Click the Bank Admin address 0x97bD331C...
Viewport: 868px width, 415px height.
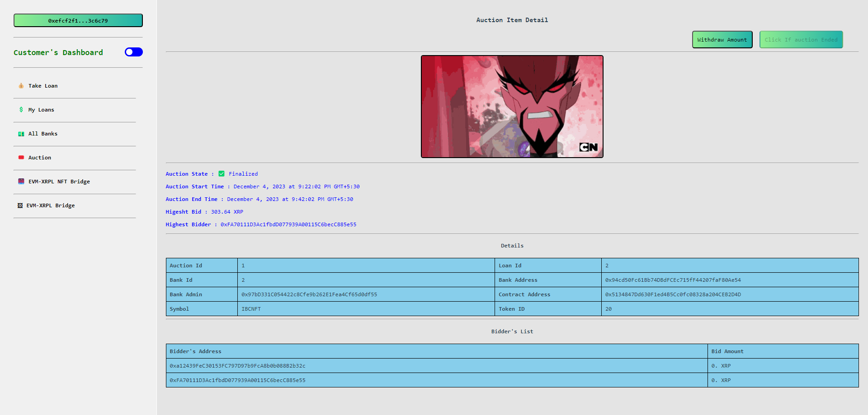tap(309, 294)
